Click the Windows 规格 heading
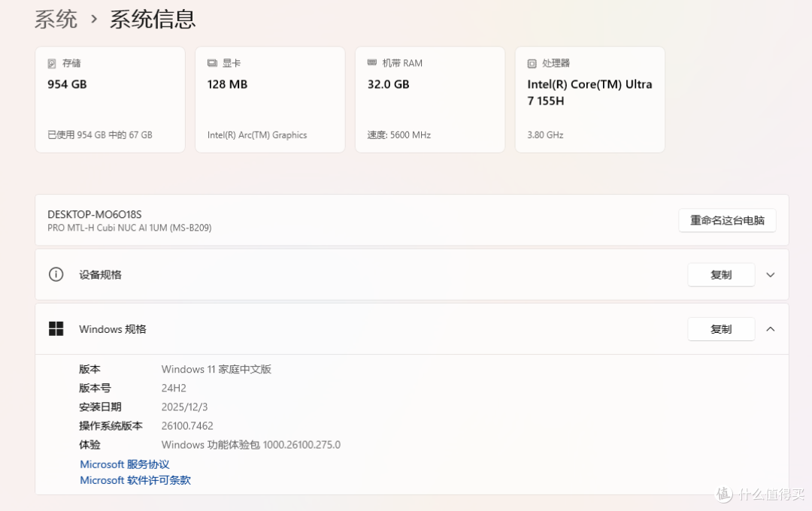This screenshot has height=511, width=812. 112,329
